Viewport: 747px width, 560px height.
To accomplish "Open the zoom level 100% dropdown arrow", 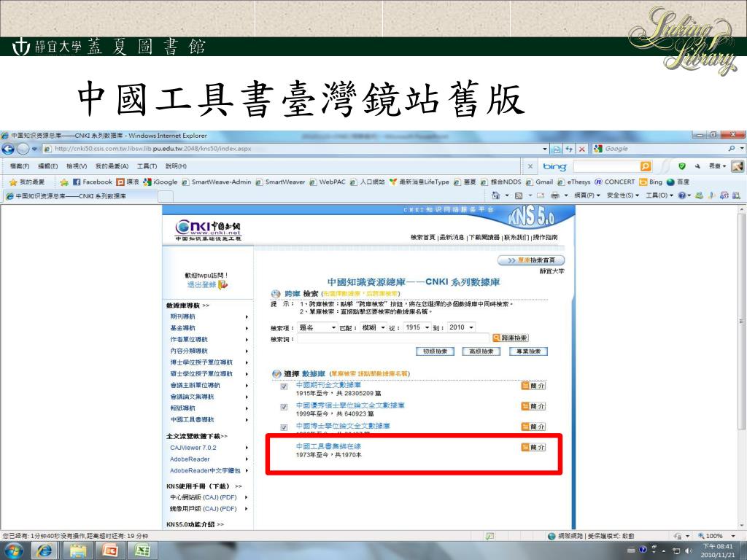I will [734, 536].
